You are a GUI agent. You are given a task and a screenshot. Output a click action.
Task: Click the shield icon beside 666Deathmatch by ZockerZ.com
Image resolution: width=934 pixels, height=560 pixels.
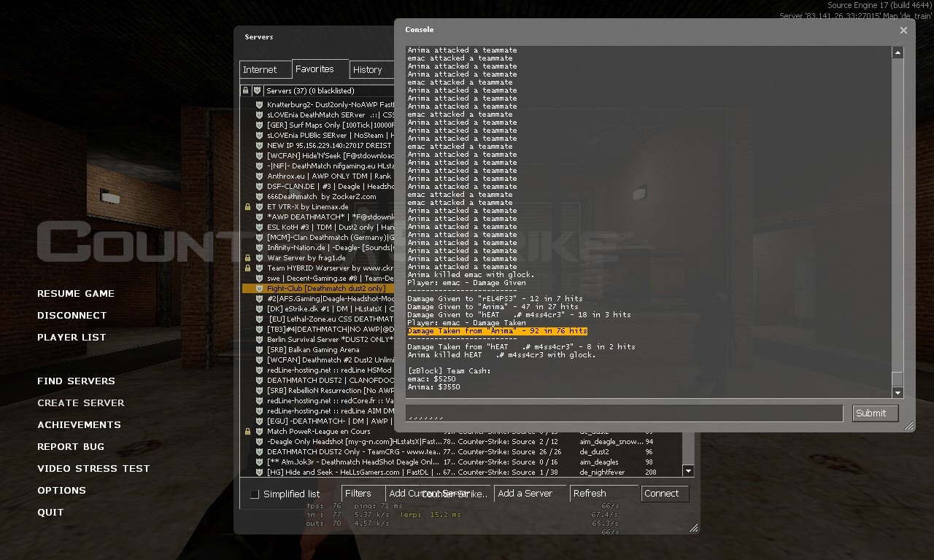258,197
